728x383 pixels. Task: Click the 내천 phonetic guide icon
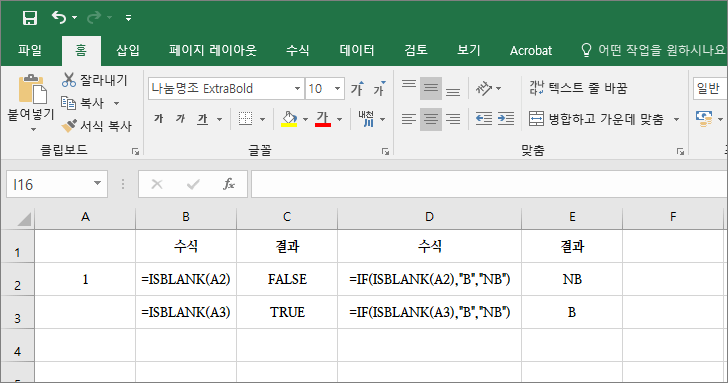coord(366,119)
